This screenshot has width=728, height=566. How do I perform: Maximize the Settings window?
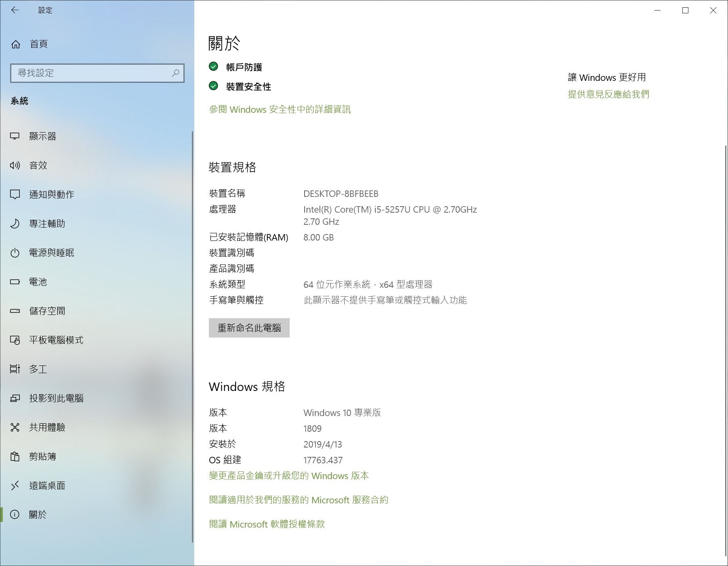tap(685, 11)
